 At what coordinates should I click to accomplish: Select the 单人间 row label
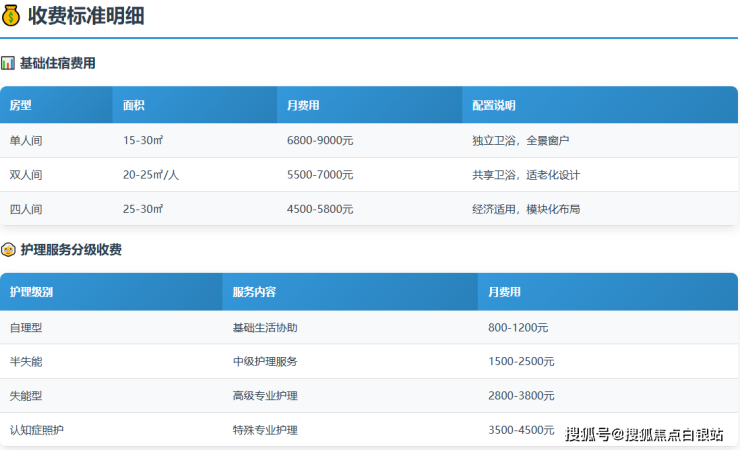26,141
